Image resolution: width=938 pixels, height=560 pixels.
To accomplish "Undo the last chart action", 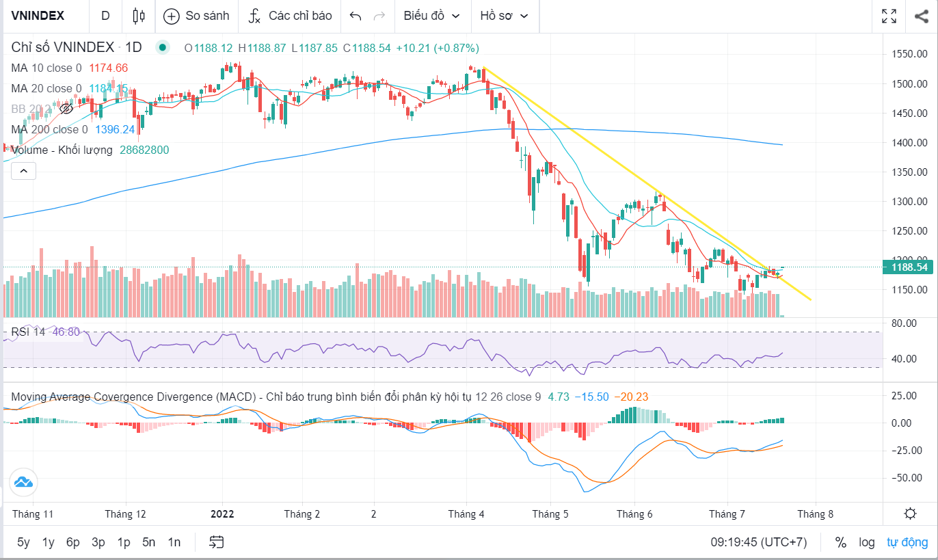I will 356,16.
